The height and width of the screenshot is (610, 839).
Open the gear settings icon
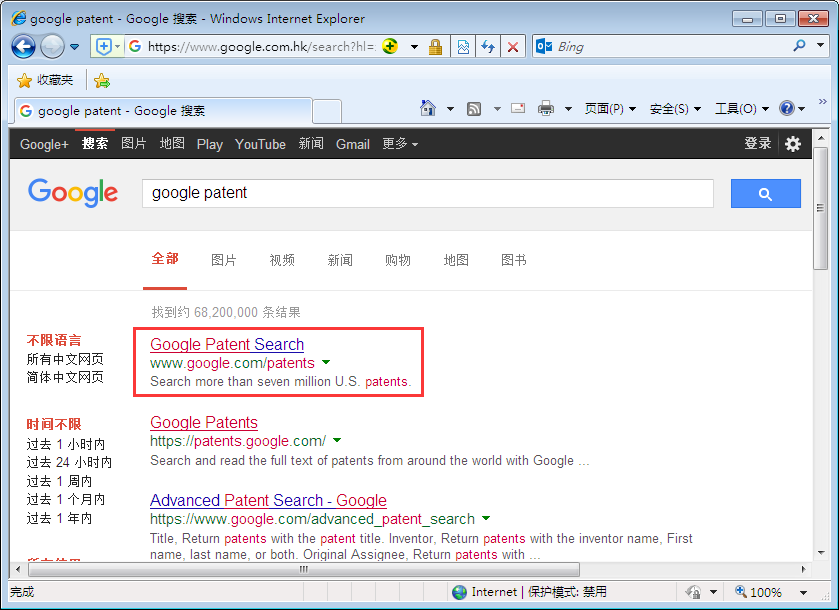point(792,144)
